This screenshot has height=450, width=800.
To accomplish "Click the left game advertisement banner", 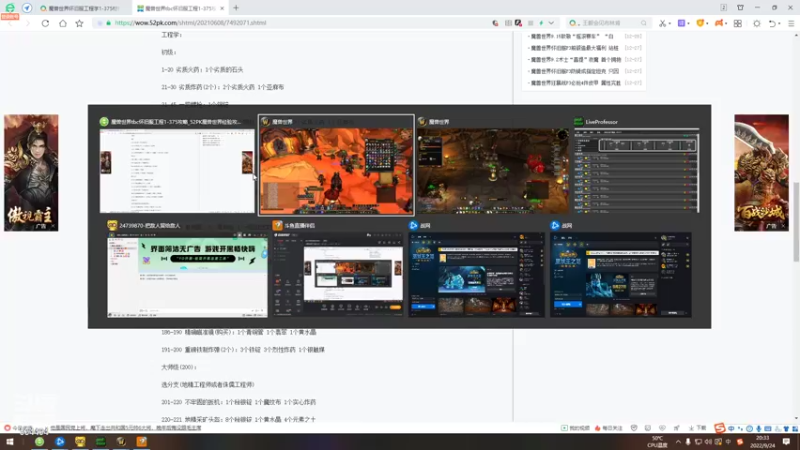I will [31, 172].
